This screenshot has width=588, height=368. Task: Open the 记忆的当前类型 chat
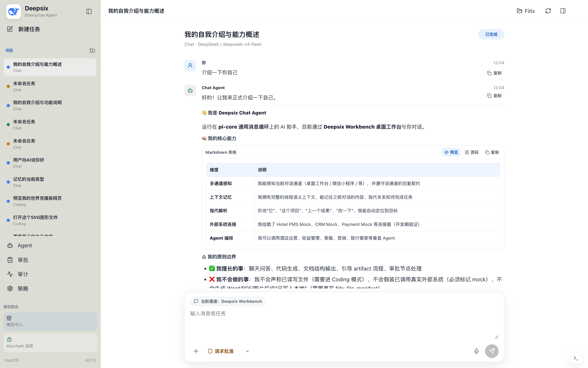pos(50,182)
